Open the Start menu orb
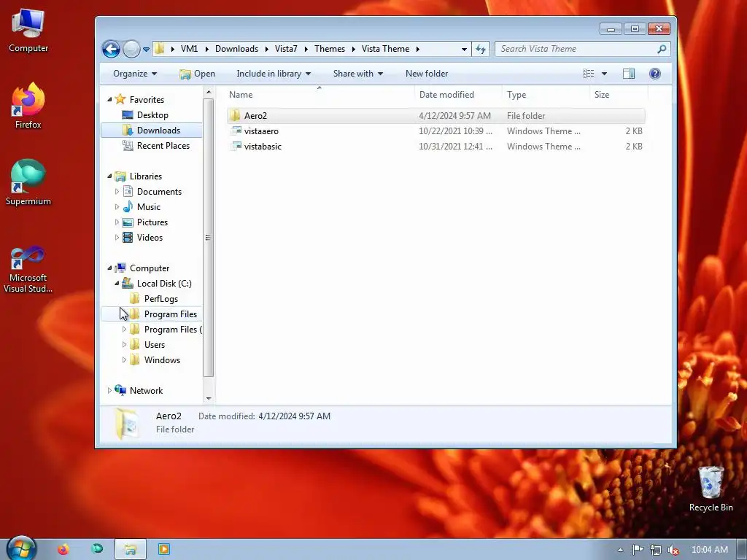747x560 pixels. [x=21, y=548]
